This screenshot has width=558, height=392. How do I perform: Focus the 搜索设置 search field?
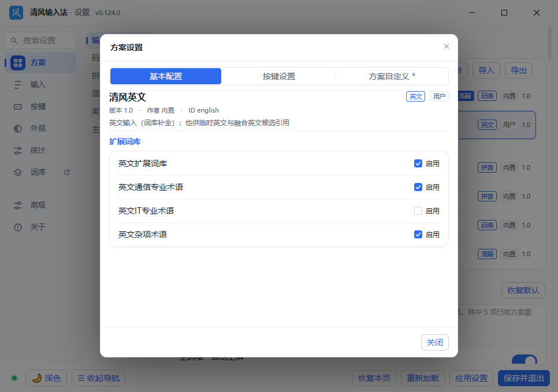coord(40,40)
